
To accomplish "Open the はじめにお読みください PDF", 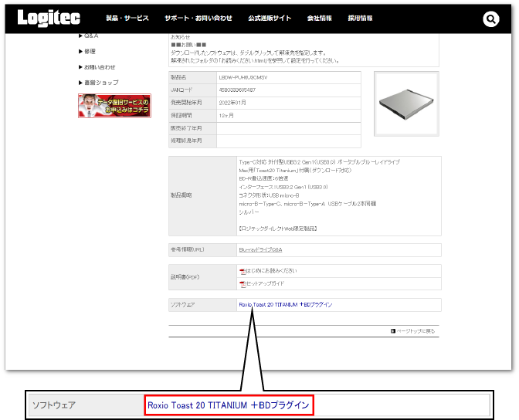I will (271, 271).
